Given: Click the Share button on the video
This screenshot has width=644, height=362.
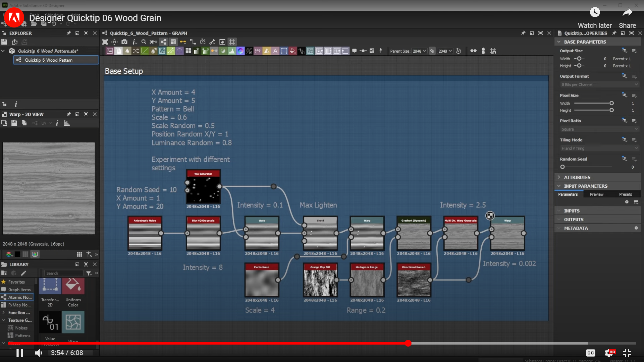Looking at the screenshot, I should coord(627,18).
